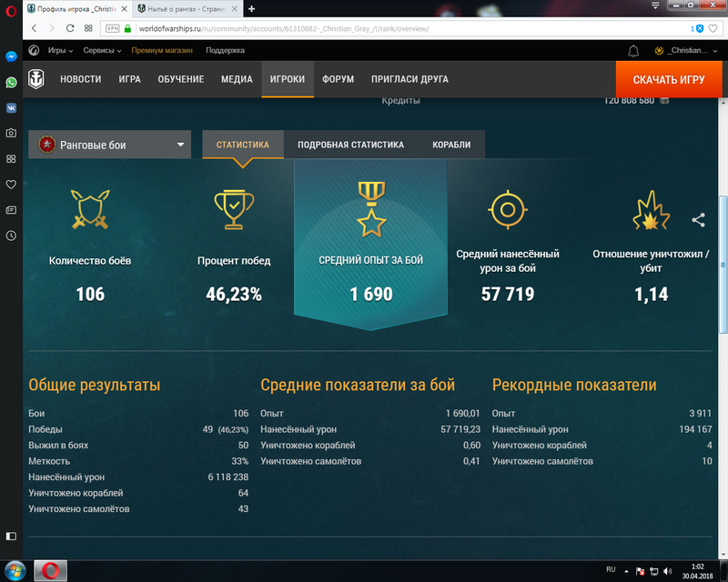The height and width of the screenshot is (582, 728).
Task: Click the СКАЧАТЬ ИГРУ button
Action: point(668,79)
